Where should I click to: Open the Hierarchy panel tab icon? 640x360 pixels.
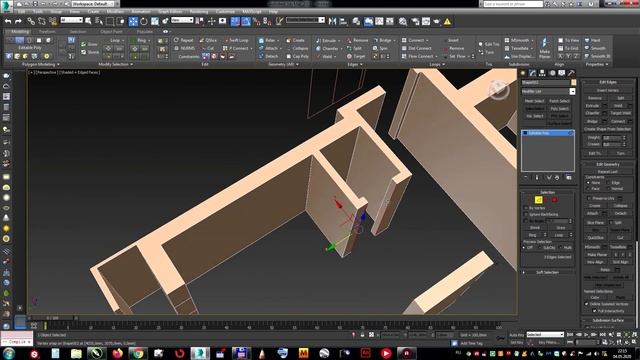[542, 73]
